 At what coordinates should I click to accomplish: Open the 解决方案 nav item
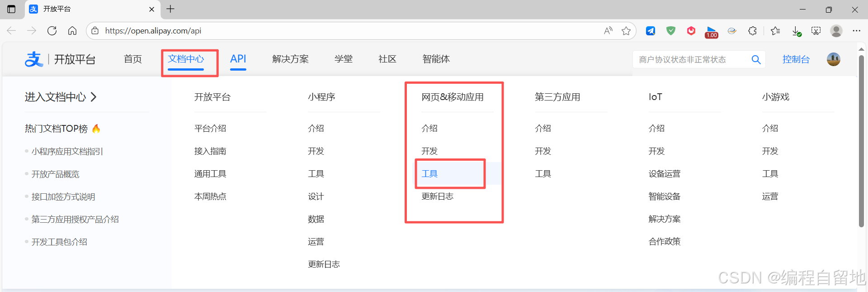(x=290, y=59)
